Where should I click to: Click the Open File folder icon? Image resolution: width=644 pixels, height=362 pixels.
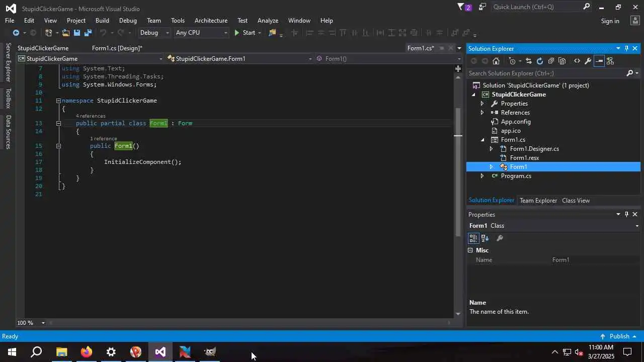click(65, 33)
